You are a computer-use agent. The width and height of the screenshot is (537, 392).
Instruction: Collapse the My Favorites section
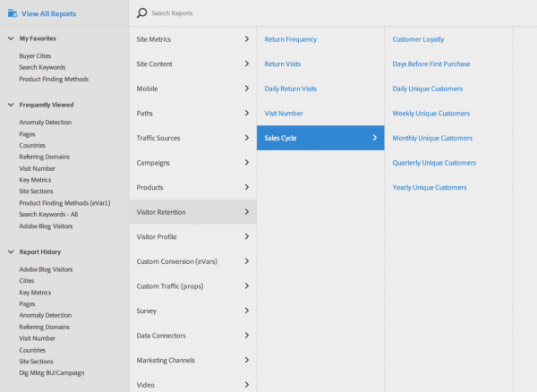click(x=11, y=38)
